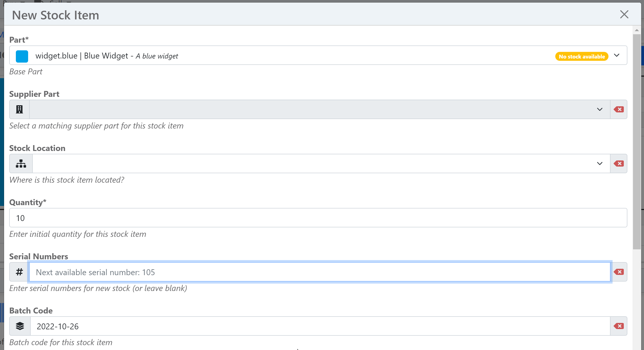Expand the Part dropdown chevron
This screenshot has height=350, width=644.
coord(617,55)
